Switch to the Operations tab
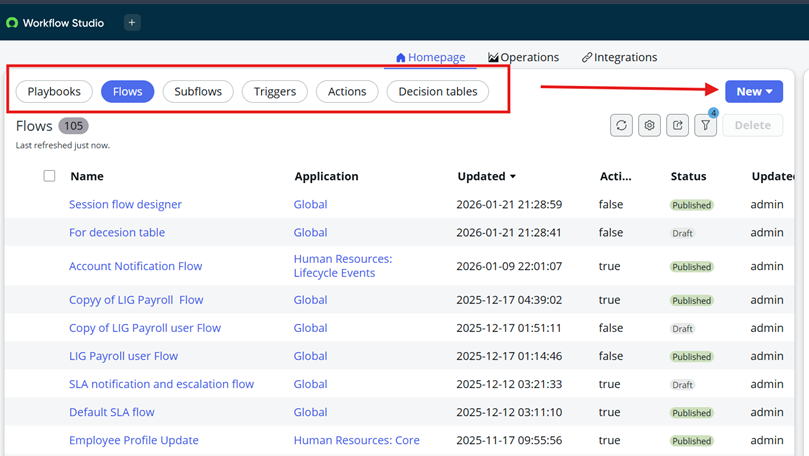 click(x=523, y=57)
